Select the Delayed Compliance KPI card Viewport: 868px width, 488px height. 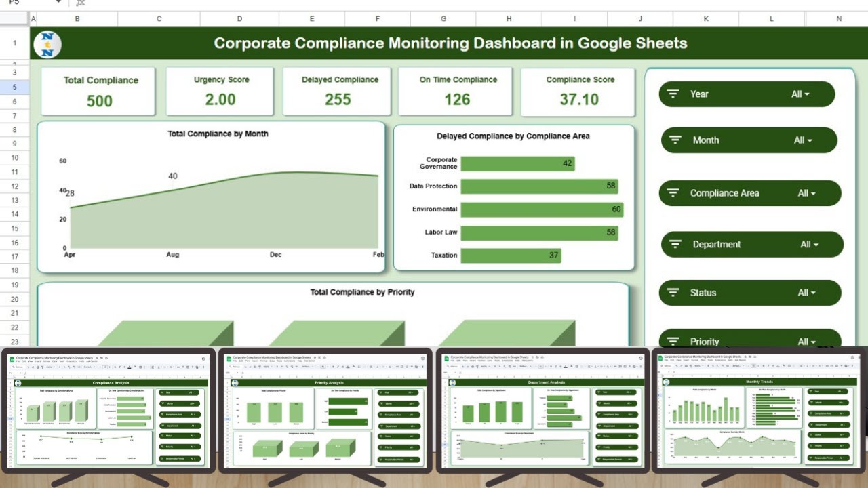click(x=337, y=91)
